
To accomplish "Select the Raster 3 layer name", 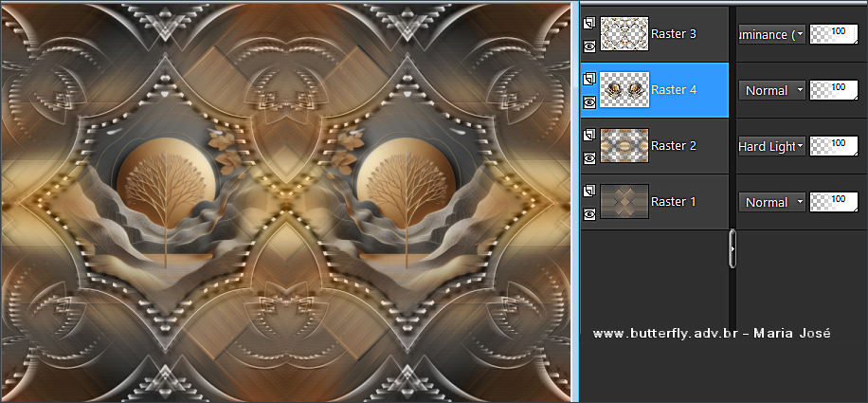I will coord(674,34).
